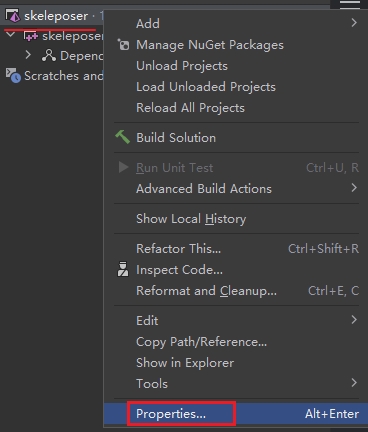This screenshot has width=368, height=432.
Task: Select Reformat and Cleanup...
Action: click(x=236, y=291)
